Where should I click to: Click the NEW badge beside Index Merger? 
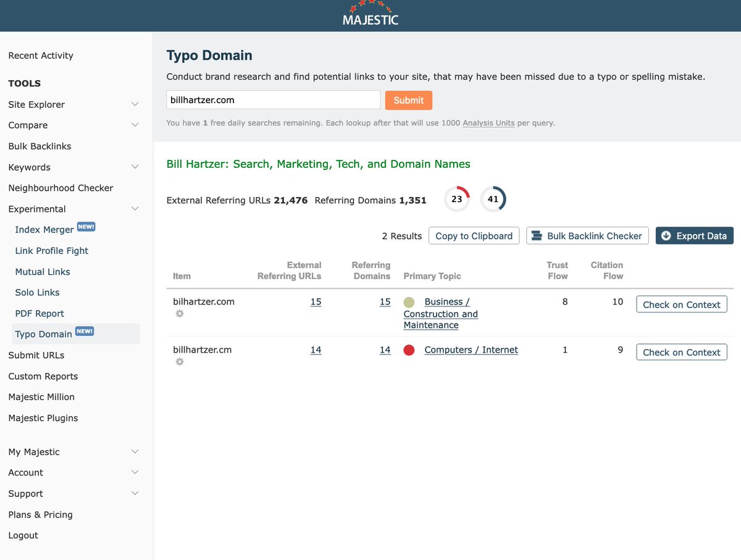86,227
